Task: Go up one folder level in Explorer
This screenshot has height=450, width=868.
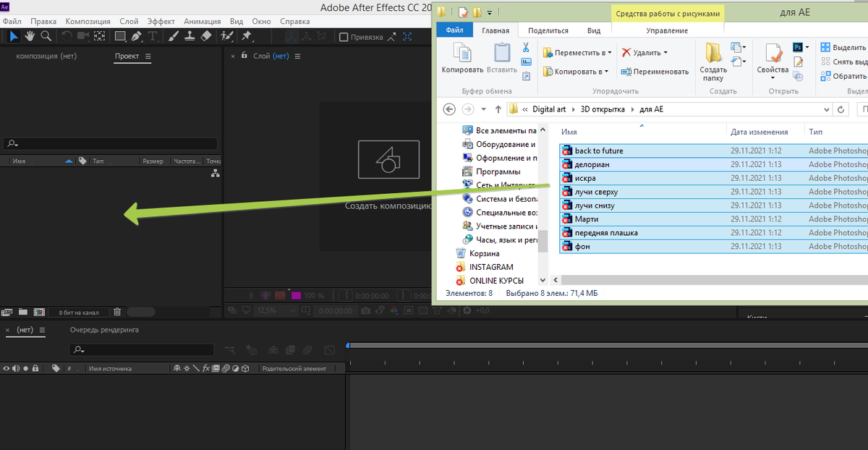Action: 498,109
